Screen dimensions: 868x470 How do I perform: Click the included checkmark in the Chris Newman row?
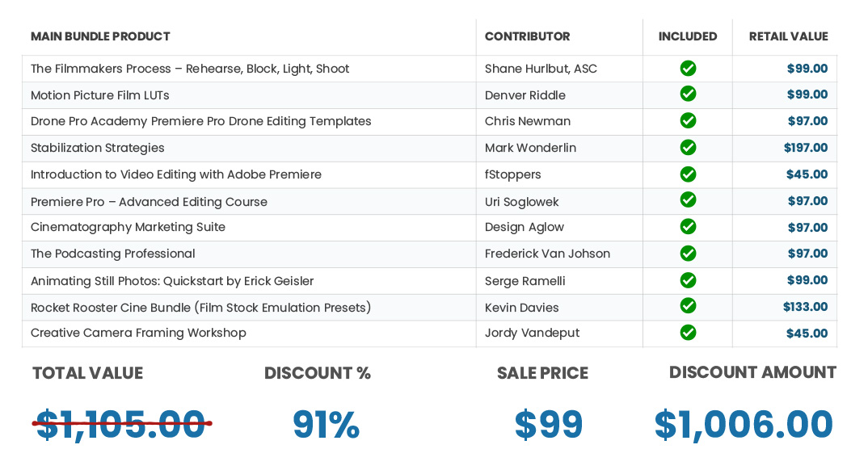coord(688,121)
